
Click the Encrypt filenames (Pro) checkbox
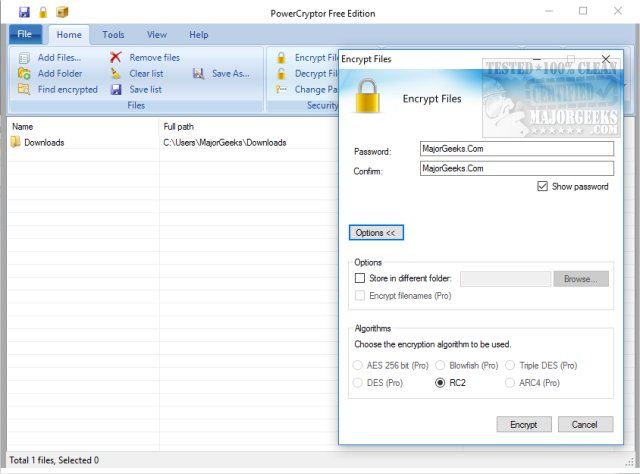pos(360,296)
